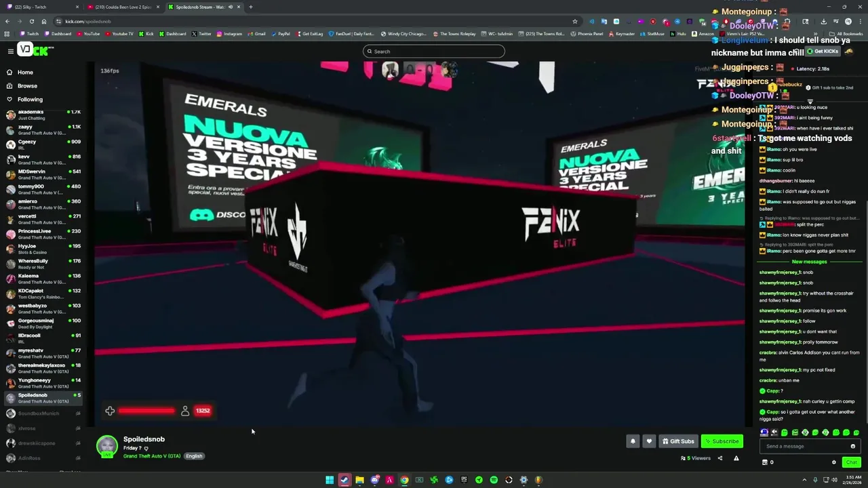Image resolution: width=868 pixels, height=488 pixels.
Task: Open the Instagram bookmark
Action: click(229, 33)
